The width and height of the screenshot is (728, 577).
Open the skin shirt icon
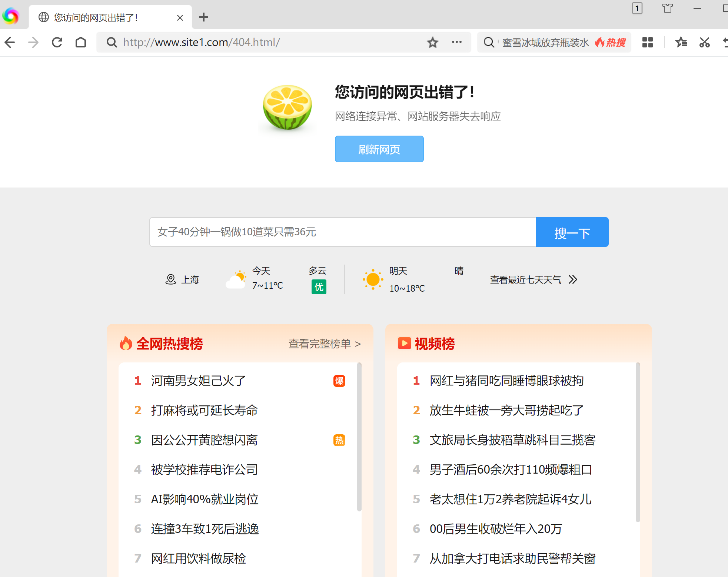point(667,8)
